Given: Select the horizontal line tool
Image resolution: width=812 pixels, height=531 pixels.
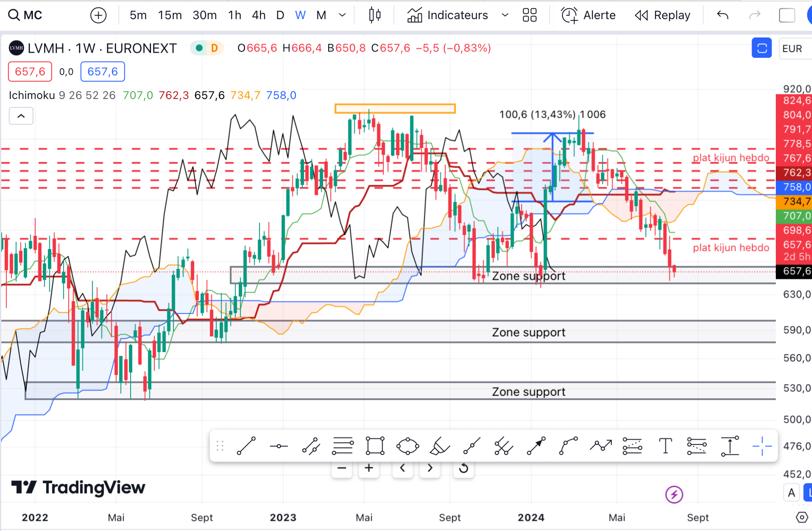Looking at the screenshot, I should 278,446.
